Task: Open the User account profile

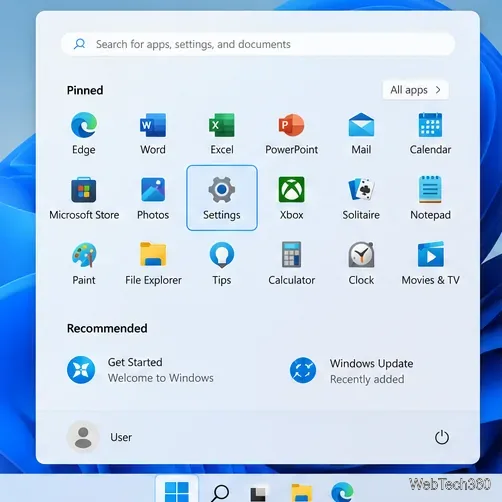Action: click(x=99, y=437)
